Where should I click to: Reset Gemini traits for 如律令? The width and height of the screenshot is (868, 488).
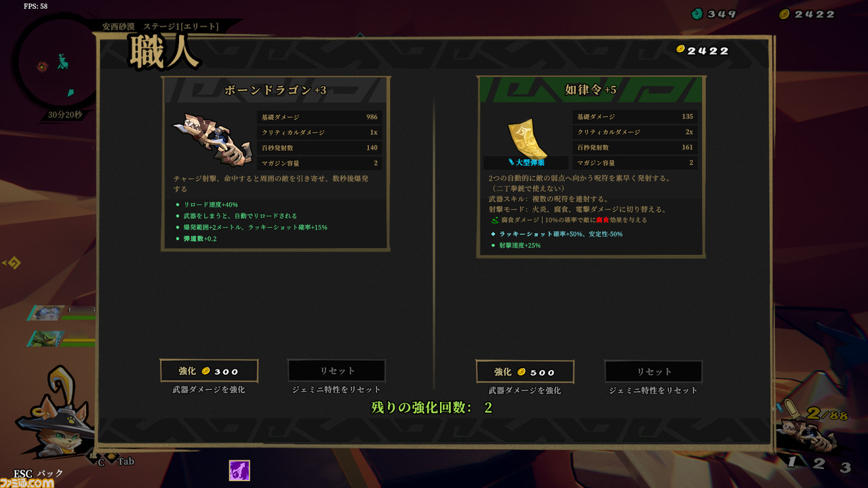653,371
